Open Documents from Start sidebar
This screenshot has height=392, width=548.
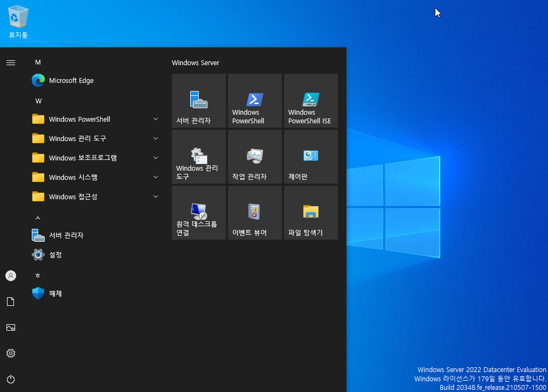pyautogui.click(x=11, y=302)
